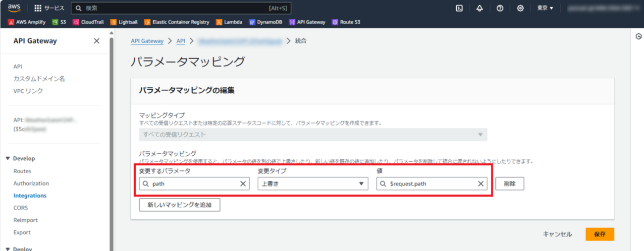Click the 削除 button
Screen dimensions: 644x251
[510, 184]
